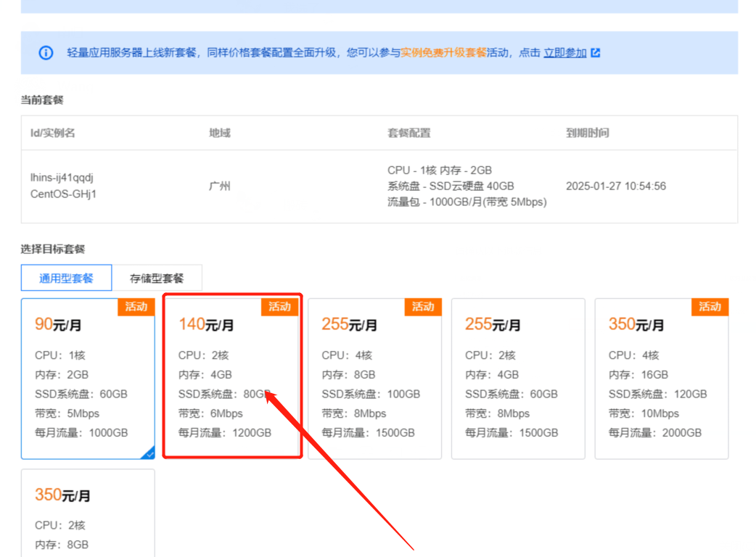Click 内存：16GB text
The image size is (756, 557).
[638, 375]
